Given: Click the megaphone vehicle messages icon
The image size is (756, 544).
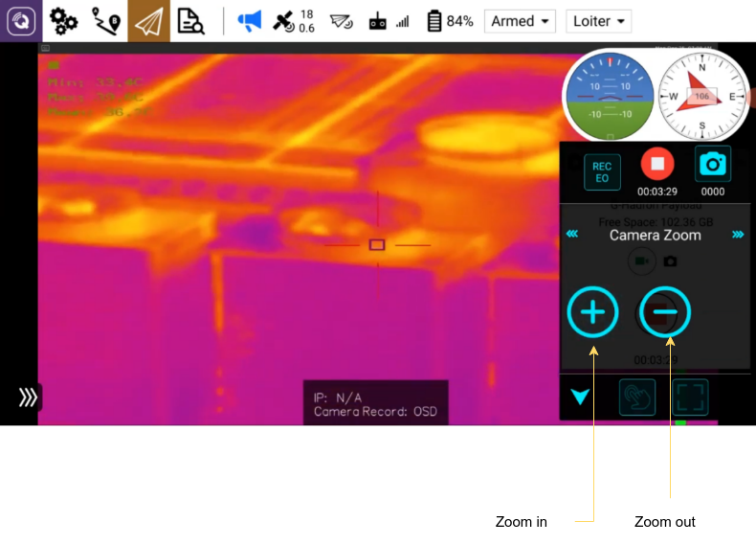Looking at the screenshot, I should click(249, 21).
